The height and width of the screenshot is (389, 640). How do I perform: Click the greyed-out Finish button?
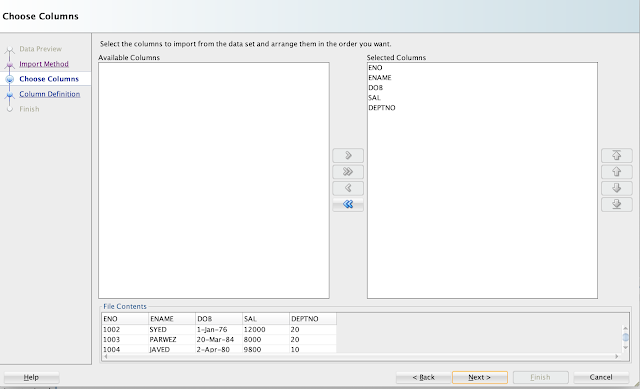(540, 377)
